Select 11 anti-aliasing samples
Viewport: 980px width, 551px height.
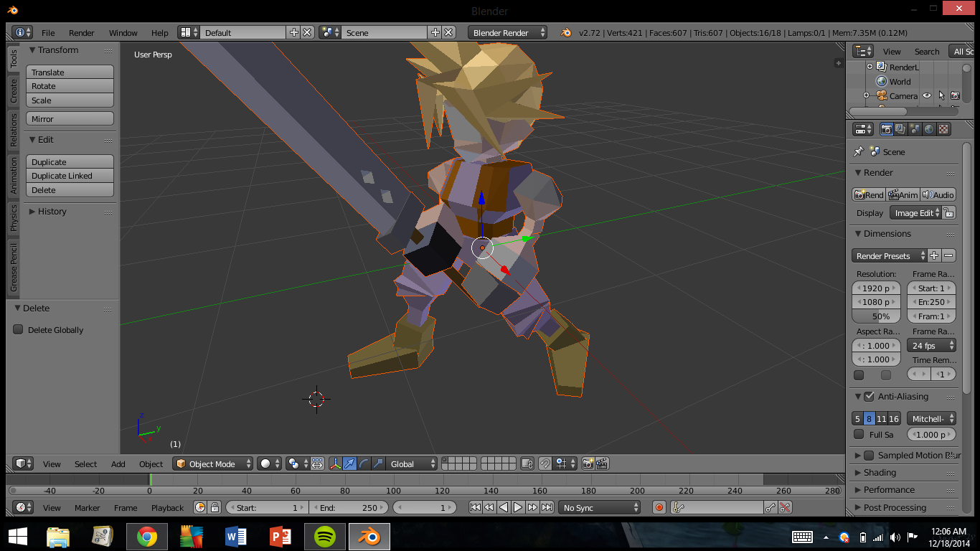(x=882, y=418)
